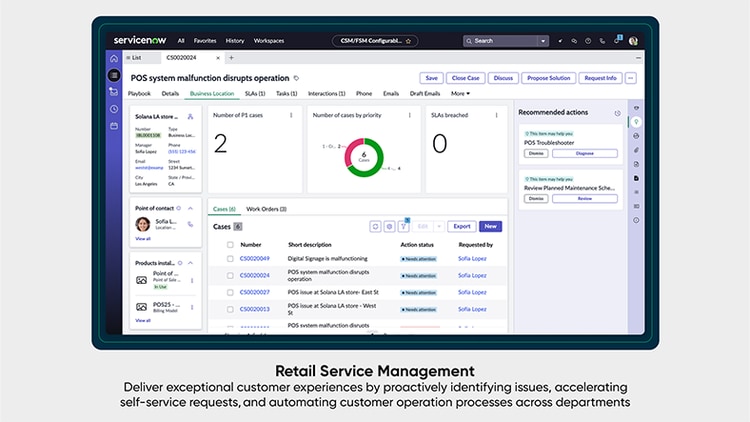Screen dimensions: 750x422
Task: Open the user avatar menu
Action: pos(633,41)
